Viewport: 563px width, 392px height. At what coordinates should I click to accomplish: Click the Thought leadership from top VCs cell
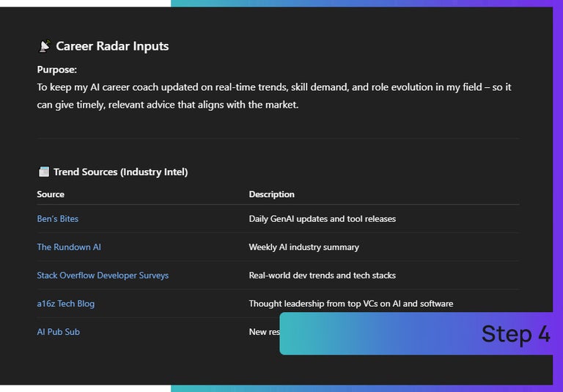pyautogui.click(x=350, y=303)
